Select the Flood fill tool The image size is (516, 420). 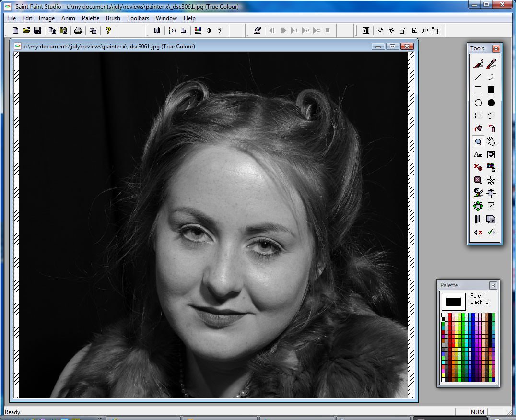pyautogui.click(x=478, y=128)
